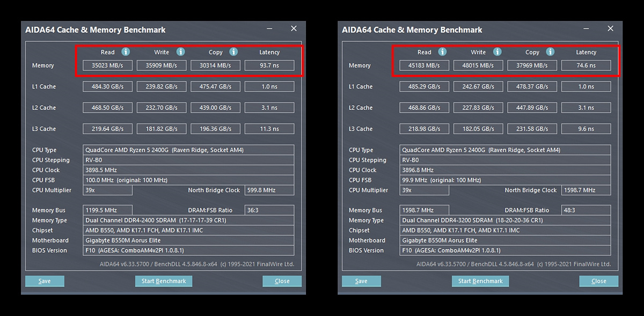Click CPU Clock value 3898.5 MHz
Viewport: 644px width, 316px height.
click(x=188, y=170)
